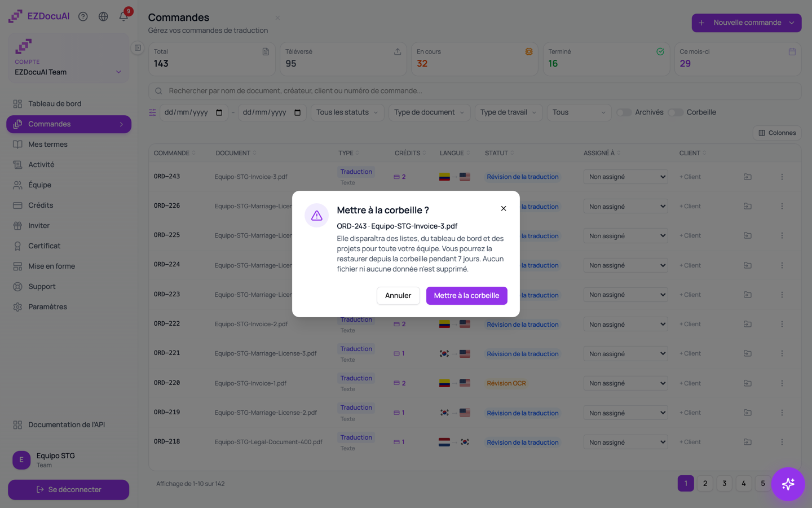
Task: Click Nouvelle commande button
Action: point(747,23)
